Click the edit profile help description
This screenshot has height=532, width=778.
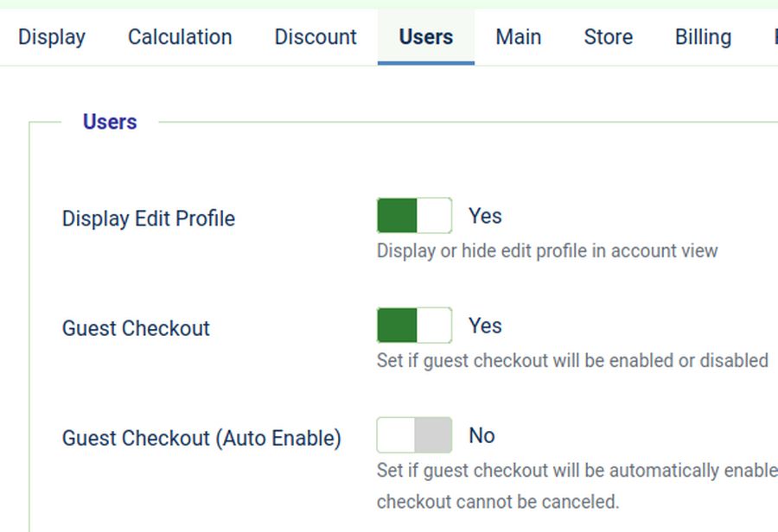click(547, 251)
